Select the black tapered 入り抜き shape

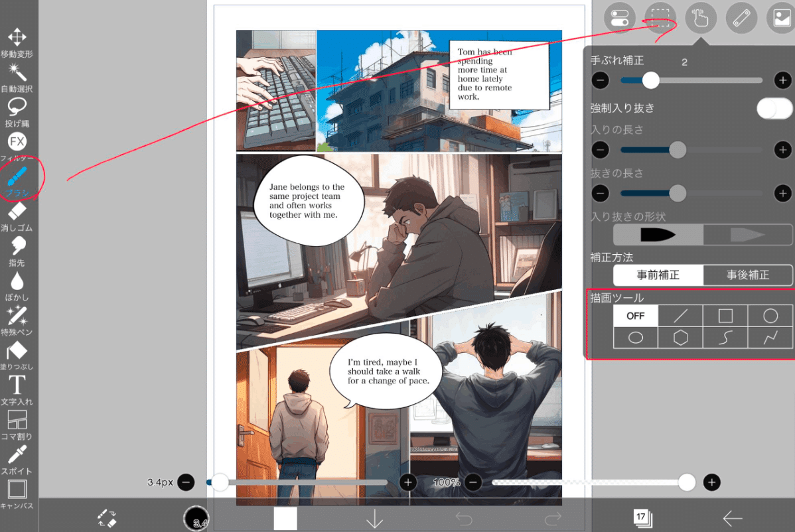[658, 235]
